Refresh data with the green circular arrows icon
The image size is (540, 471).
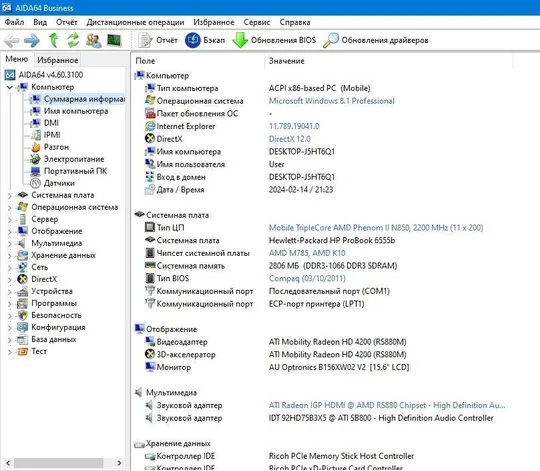click(73, 40)
